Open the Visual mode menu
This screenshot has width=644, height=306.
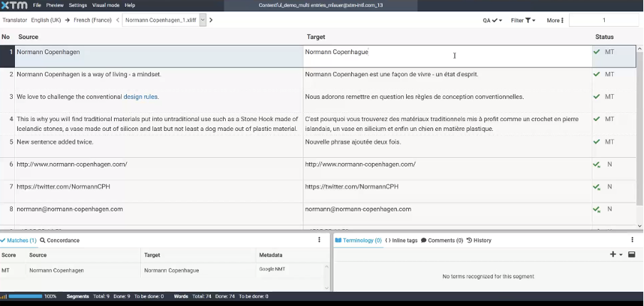105,5
